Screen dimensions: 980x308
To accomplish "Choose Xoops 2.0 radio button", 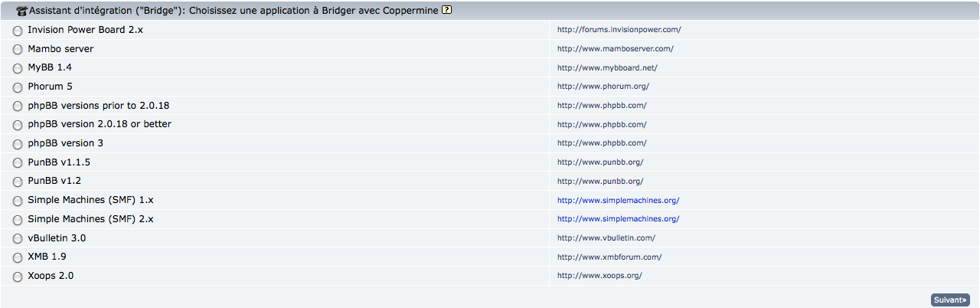I will tap(18, 276).
